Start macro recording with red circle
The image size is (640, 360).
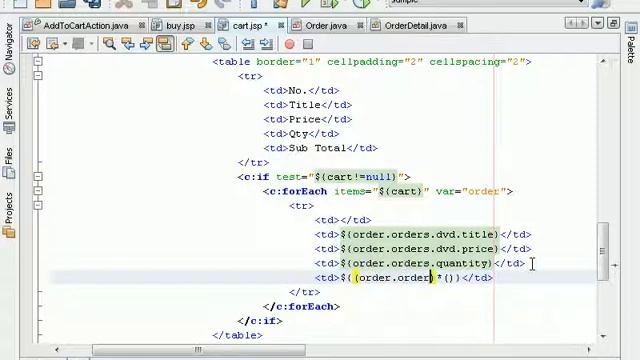click(x=289, y=44)
